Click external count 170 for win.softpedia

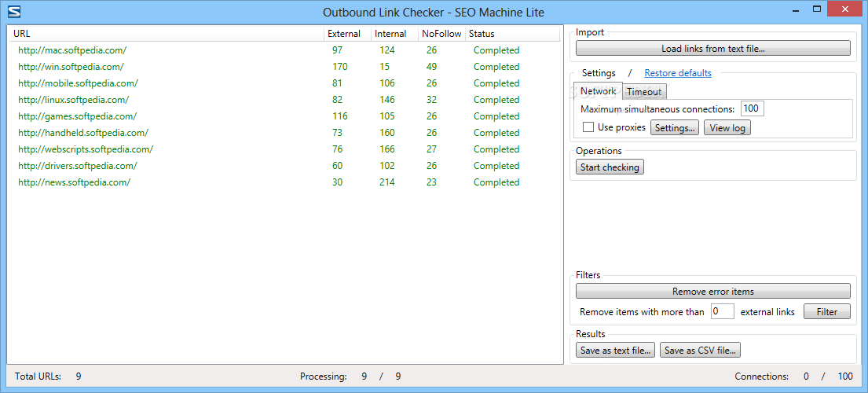[x=340, y=67]
